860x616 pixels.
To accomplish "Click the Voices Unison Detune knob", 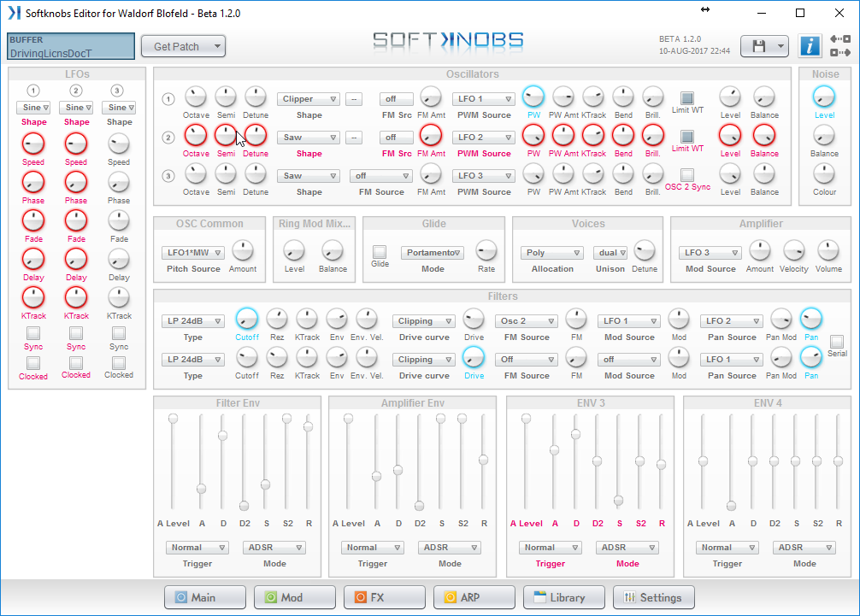I will tap(645, 250).
